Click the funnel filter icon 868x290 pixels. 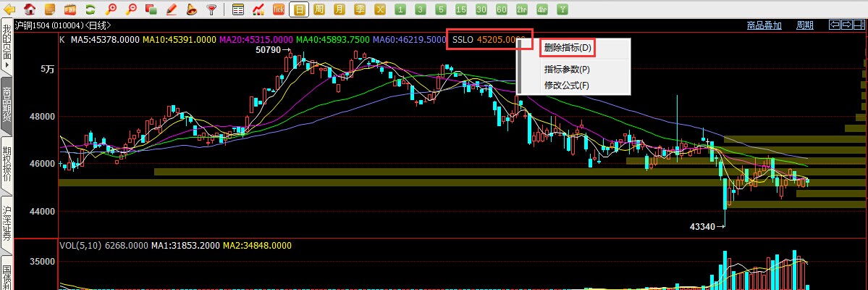(211, 9)
